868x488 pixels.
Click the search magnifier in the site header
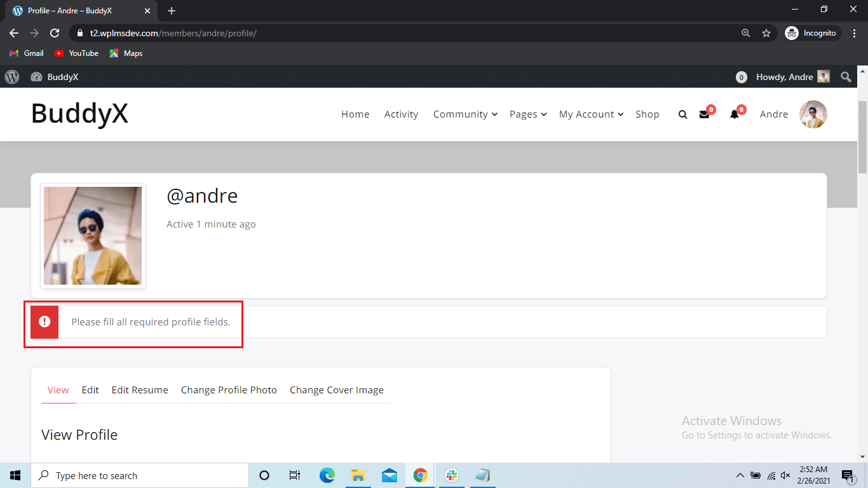point(682,114)
